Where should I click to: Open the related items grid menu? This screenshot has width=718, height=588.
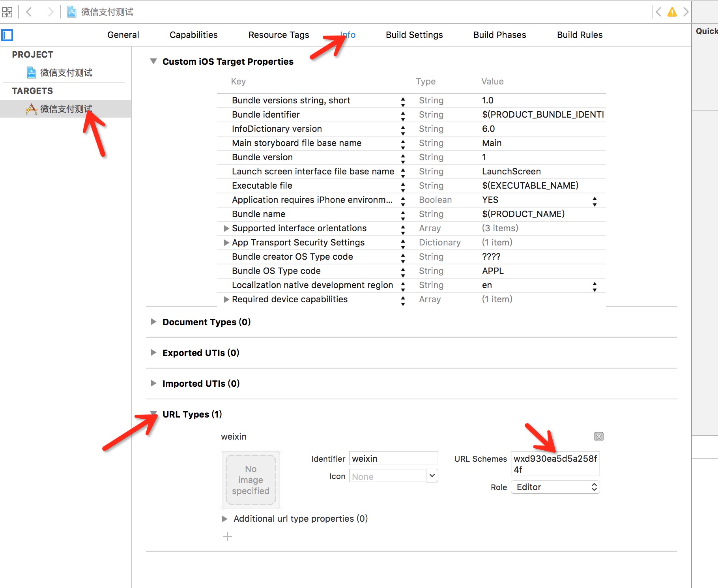(x=7, y=12)
